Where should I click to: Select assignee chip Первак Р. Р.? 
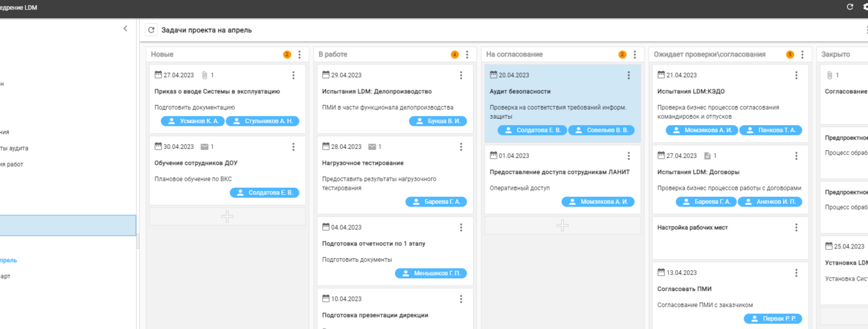(773, 319)
